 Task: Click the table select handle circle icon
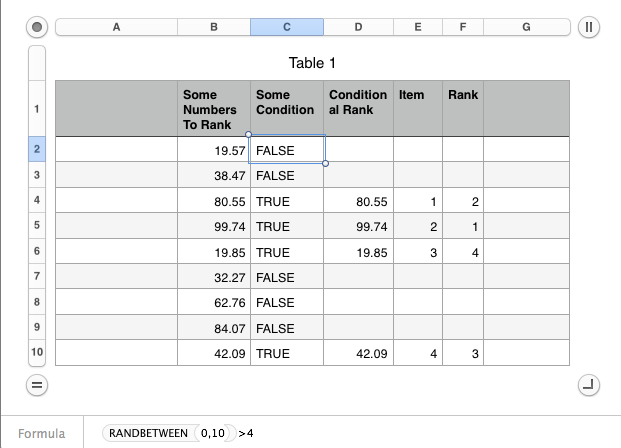(37, 27)
